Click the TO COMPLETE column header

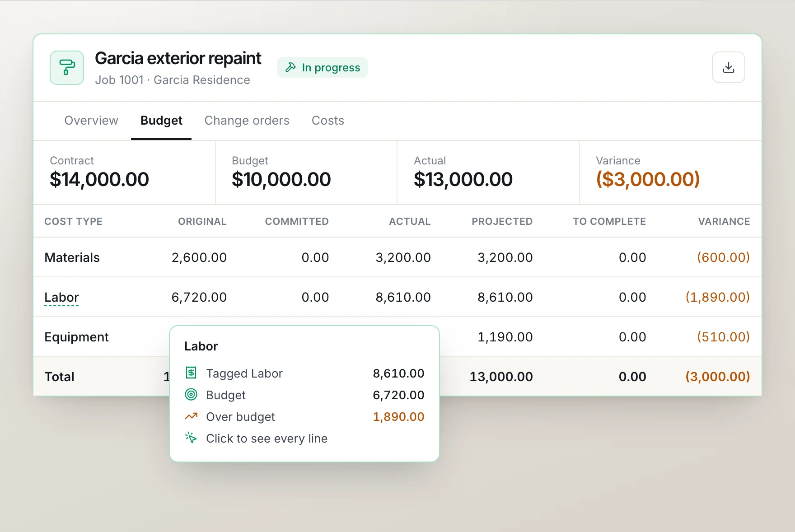tap(609, 221)
